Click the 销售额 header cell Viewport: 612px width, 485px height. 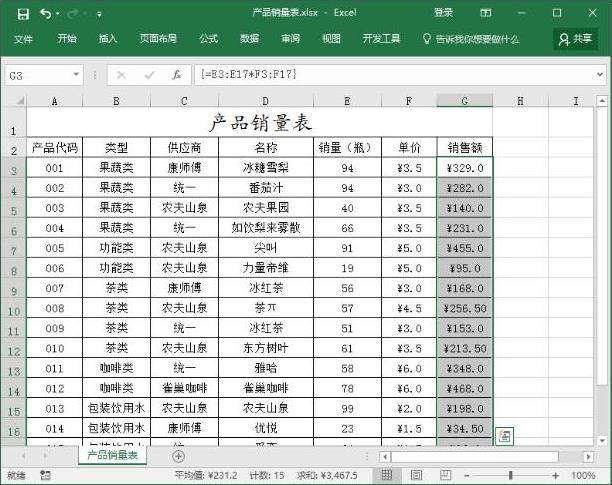click(x=464, y=147)
